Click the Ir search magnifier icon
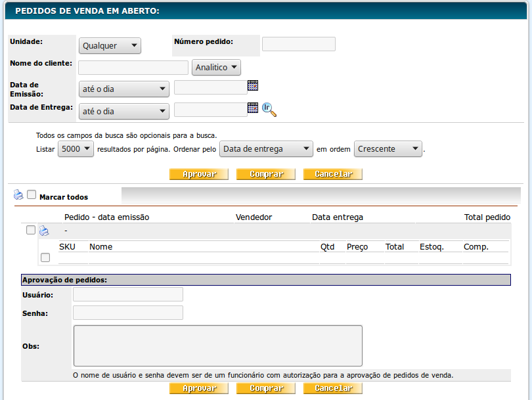Screen dimensions: 532x400 point(269,110)
